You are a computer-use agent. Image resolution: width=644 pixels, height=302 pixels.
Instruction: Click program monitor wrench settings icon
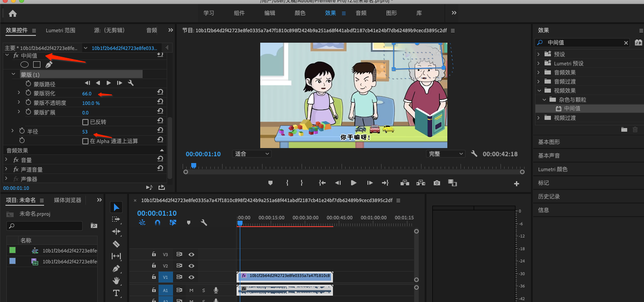(474, 154)
